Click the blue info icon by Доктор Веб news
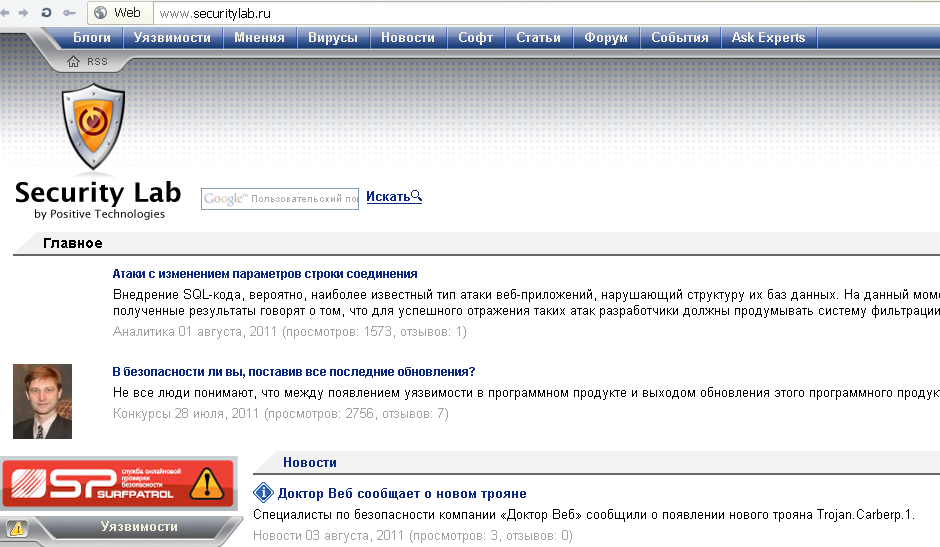This screenshot has width=940, height=547. (x=263, y=492)
